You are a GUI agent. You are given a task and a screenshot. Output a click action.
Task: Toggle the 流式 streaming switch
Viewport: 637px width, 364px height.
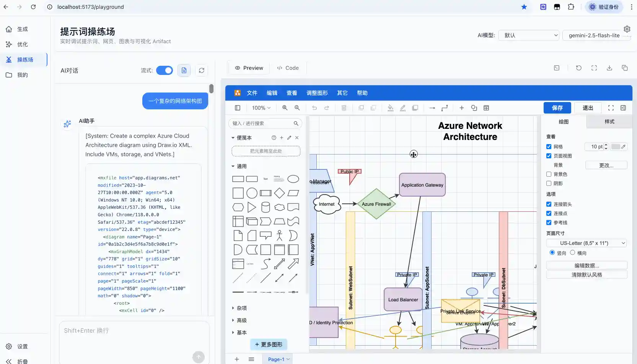[165, 70]
